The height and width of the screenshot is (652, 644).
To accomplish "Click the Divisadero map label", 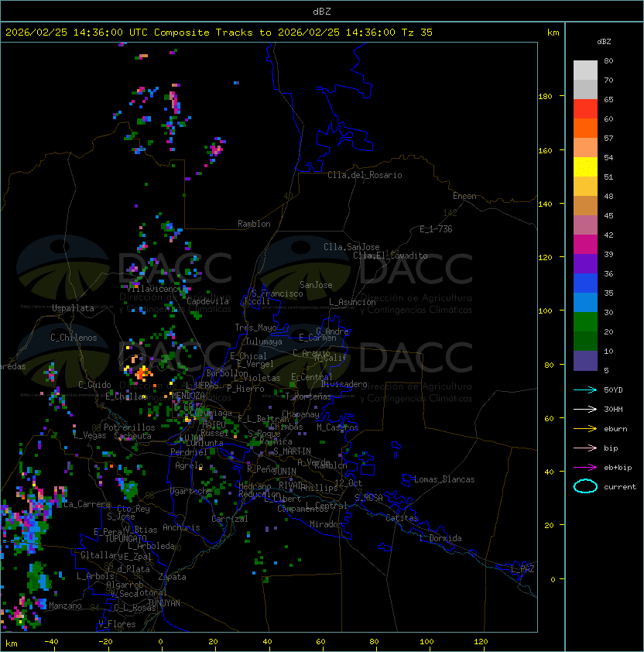I will click(x=344, y=384).
